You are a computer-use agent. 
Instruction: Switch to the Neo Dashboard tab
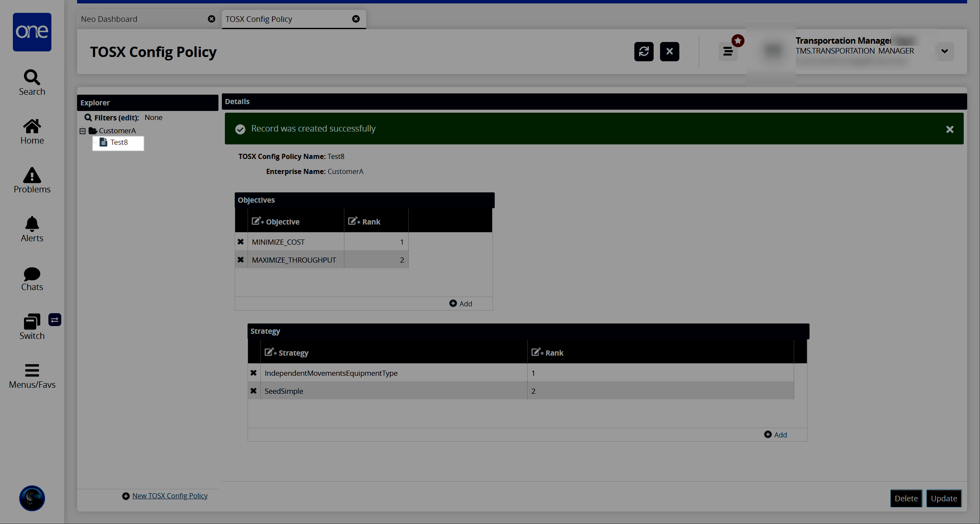point(109,19)
